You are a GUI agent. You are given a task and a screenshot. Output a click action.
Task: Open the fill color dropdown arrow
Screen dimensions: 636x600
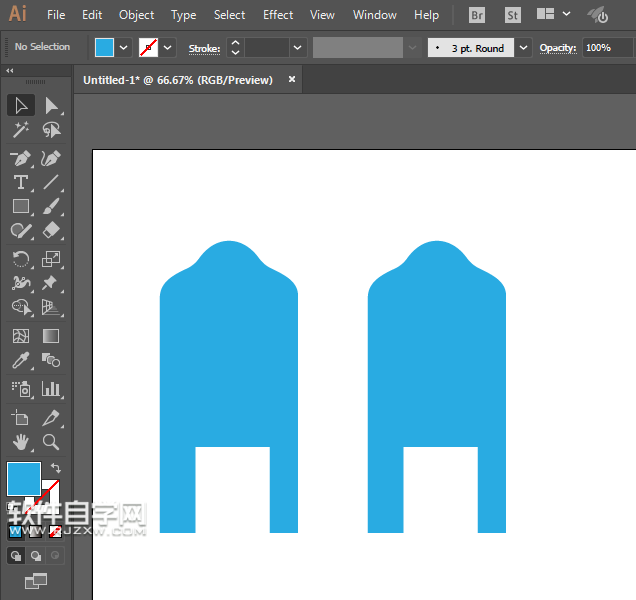pyautogui.click(x=124, y=48)
